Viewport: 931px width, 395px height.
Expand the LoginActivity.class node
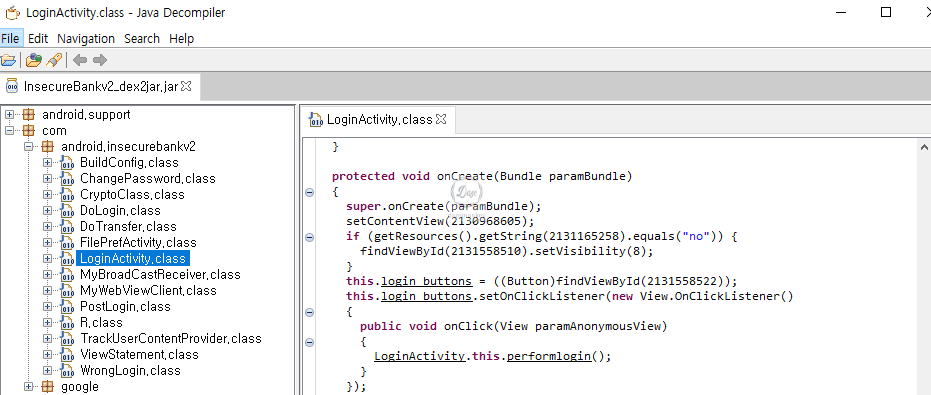pyautogui.click(x=48, y=259)
